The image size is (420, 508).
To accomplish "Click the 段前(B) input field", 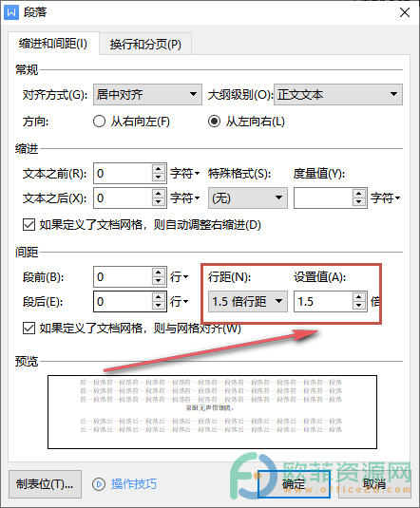I will pos(123,277).
